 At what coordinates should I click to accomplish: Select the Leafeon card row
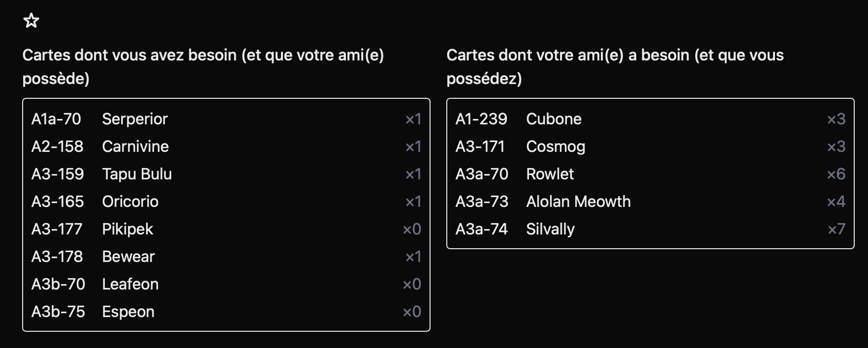point(130,284)
